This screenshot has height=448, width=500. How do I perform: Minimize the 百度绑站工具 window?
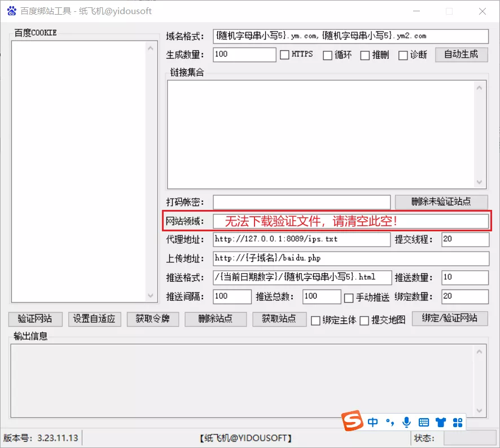pos(416,11)
